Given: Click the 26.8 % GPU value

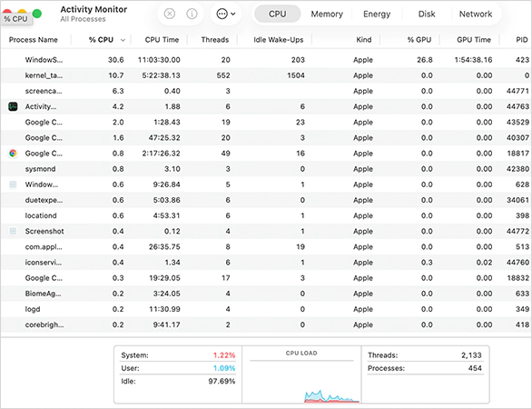Looking at the screenshot, I should [425, 60].
